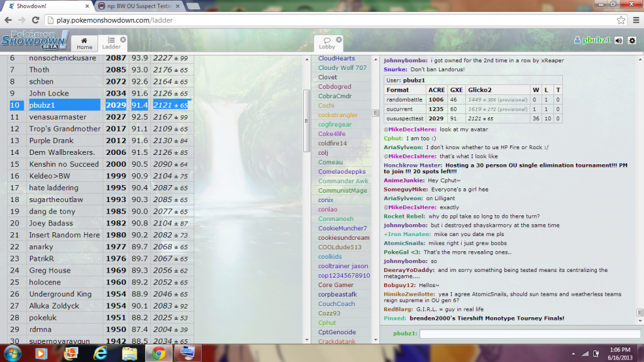Bookmark page with the star icon
Screen dimensions: 644x362
[621, 20]
